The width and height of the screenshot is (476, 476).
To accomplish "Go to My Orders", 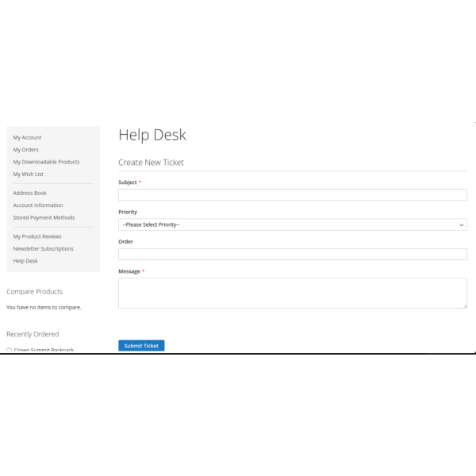I will (25, 149).
